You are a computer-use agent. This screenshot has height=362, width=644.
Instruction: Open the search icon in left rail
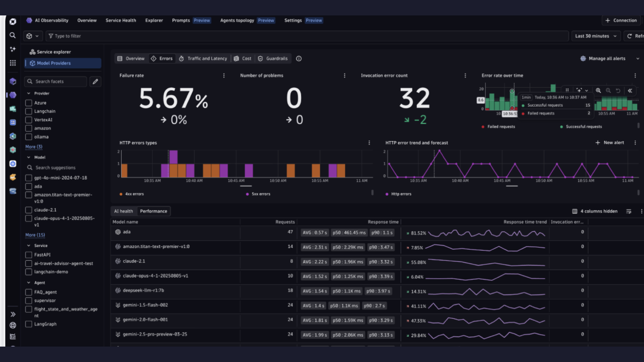(13, 35)
